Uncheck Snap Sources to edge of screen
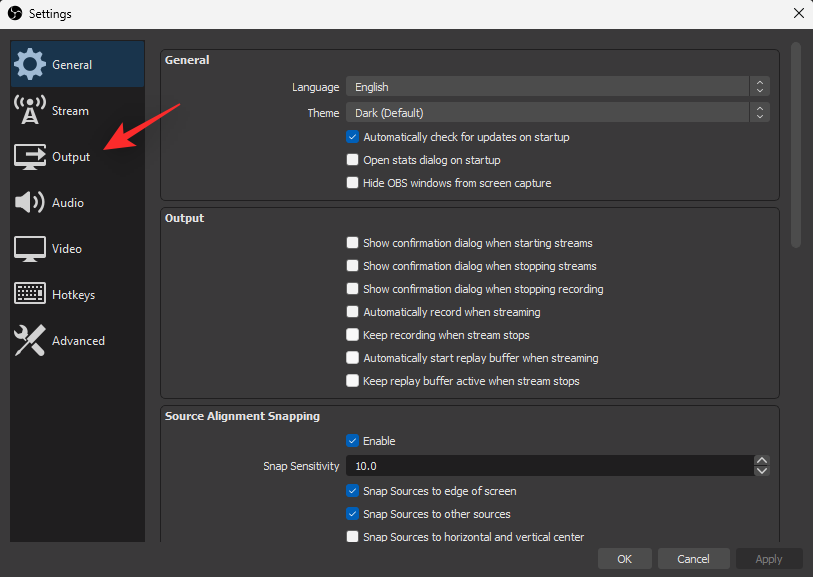The height and width of the screenshot is (577, 813). pos(352,491)
